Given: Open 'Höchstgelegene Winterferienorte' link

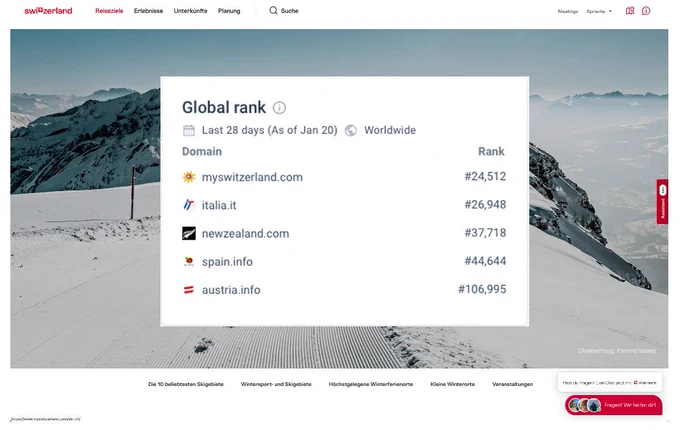Looking at the screenshot, I should (x=371, y=384).
